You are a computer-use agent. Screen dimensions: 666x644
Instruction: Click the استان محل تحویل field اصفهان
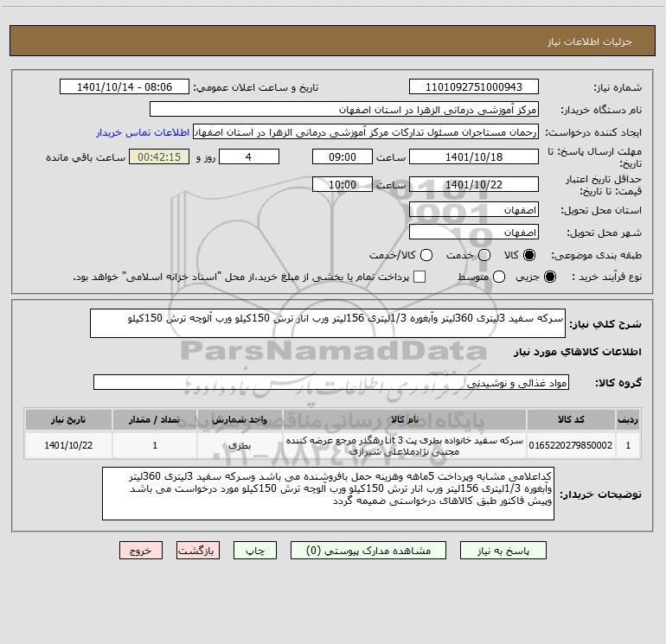pos(474,210)
